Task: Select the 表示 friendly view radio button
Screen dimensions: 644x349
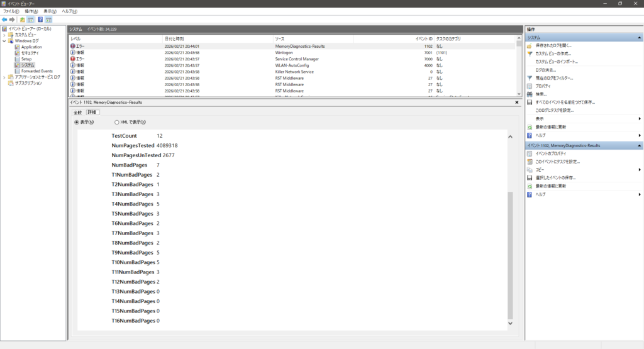Action: click(77, 122)
